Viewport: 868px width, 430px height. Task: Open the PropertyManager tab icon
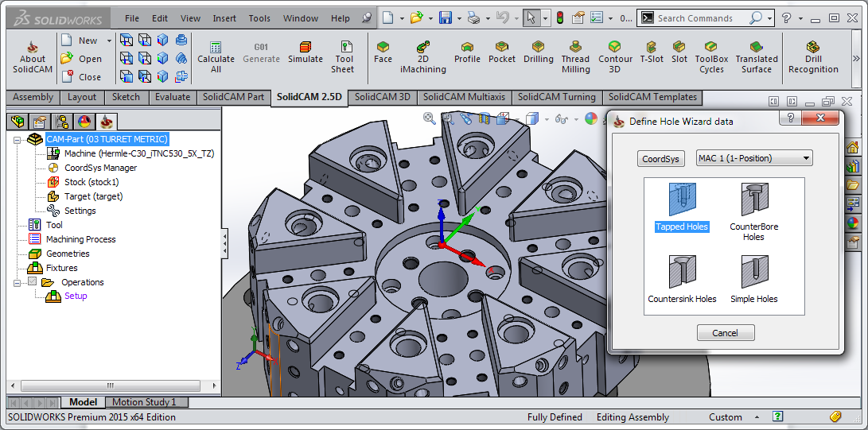[40, 121]
